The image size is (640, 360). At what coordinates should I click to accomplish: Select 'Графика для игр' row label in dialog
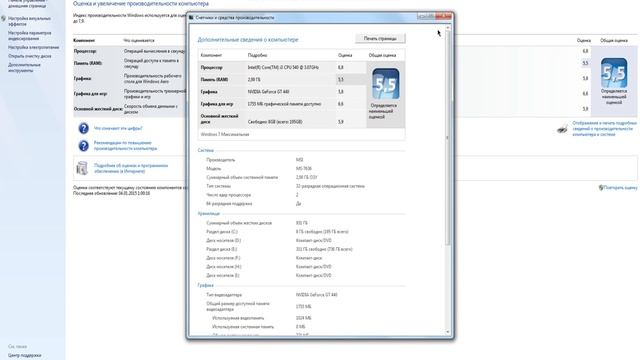tap(217, 104)
